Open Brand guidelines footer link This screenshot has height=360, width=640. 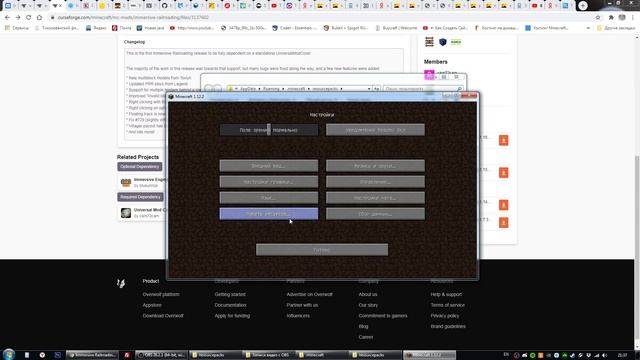click(448, 326)
